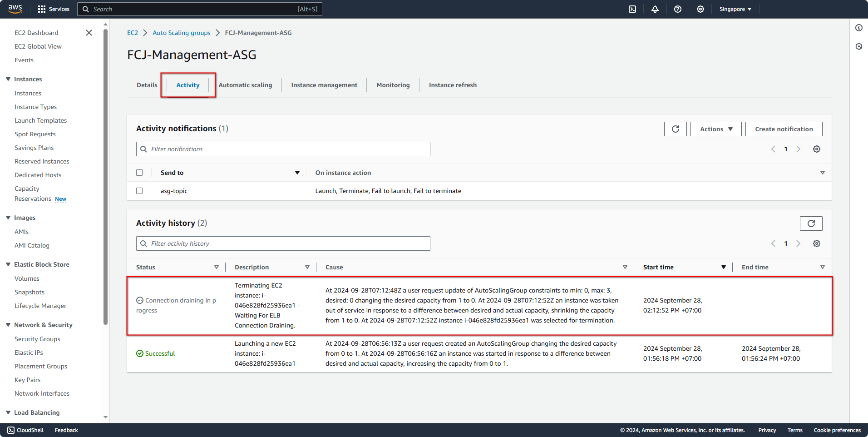Viewport: 868px width, 437px height.
Task: Sort by the Send to column arrow
Action: pyautogui.click(x=297, y=173)
